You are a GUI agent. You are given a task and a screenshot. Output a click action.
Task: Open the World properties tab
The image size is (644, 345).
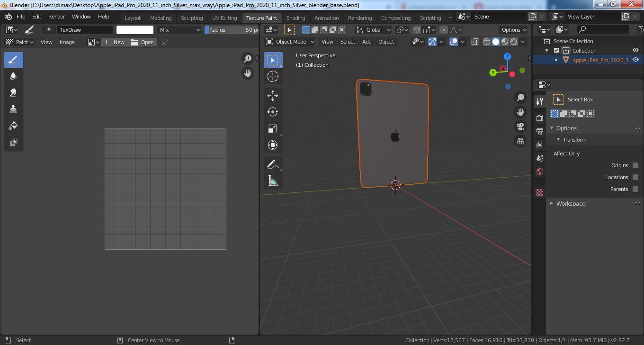[539, 172]
